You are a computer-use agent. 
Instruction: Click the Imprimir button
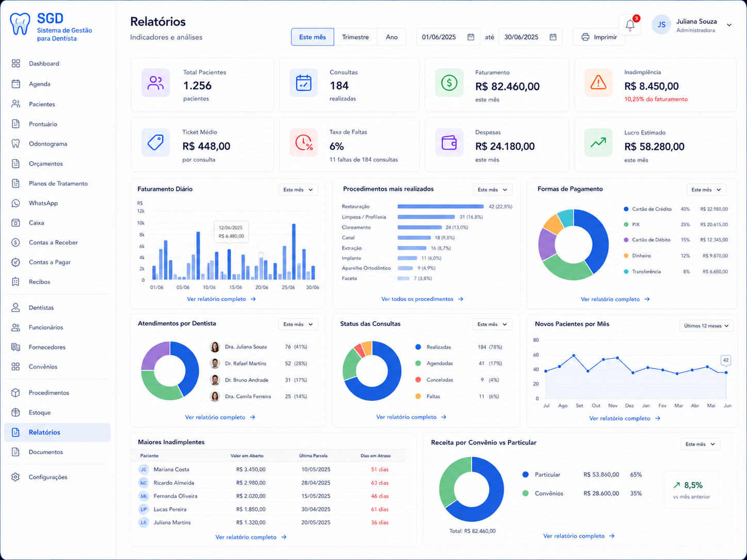pyautogui.click(x=599, y=37)
